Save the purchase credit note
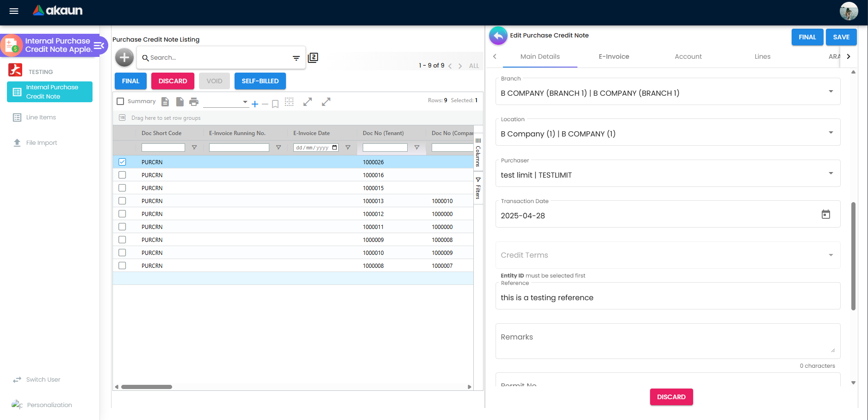 [x=841, y=37]
